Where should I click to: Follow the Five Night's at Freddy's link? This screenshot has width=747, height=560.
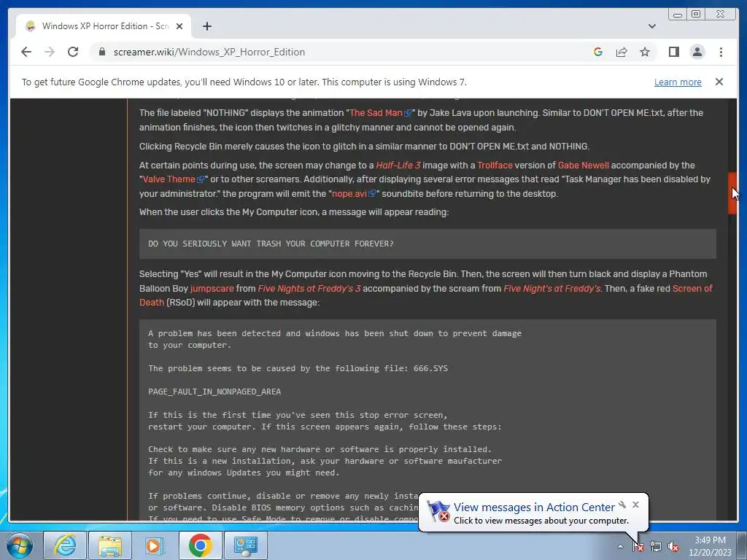pos(552,289)
